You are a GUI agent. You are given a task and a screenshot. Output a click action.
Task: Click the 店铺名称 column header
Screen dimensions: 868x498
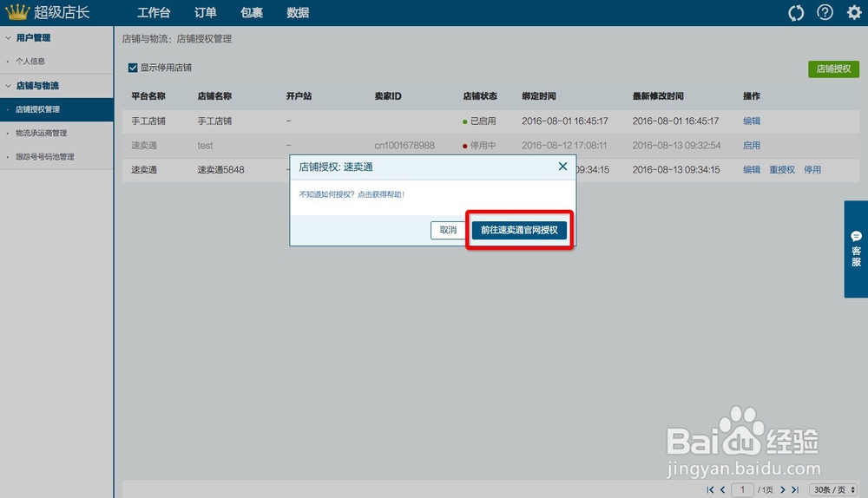tap(214, 95)
